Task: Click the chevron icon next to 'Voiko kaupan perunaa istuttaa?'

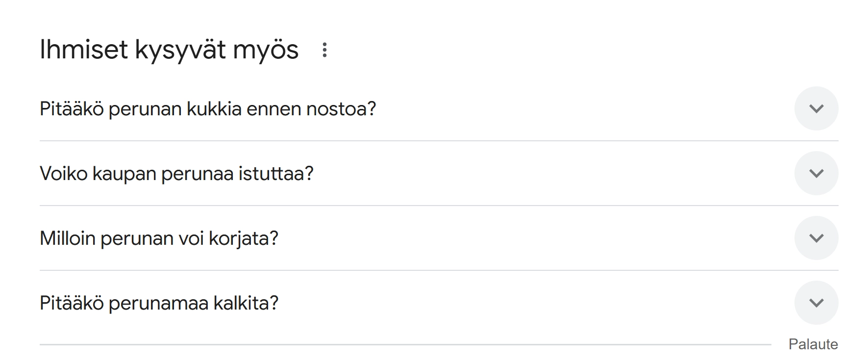Action: tap(816, 172)
